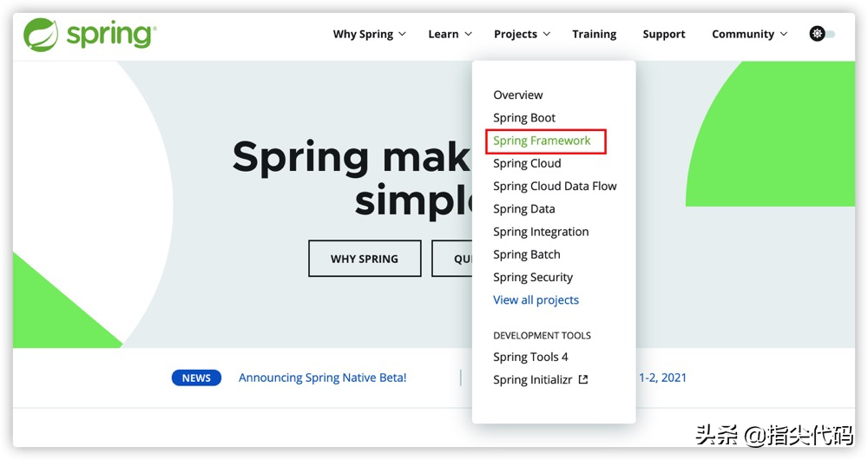
Task: Open the external-link icon beside Spring Initializr
Action: tap(583, 380)
